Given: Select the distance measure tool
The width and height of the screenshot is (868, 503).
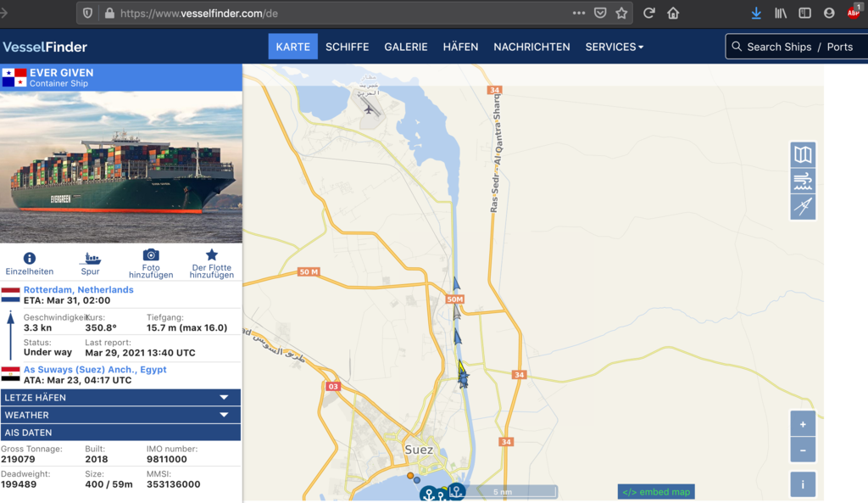Looking at the screenshot, I should pos(803,207).
